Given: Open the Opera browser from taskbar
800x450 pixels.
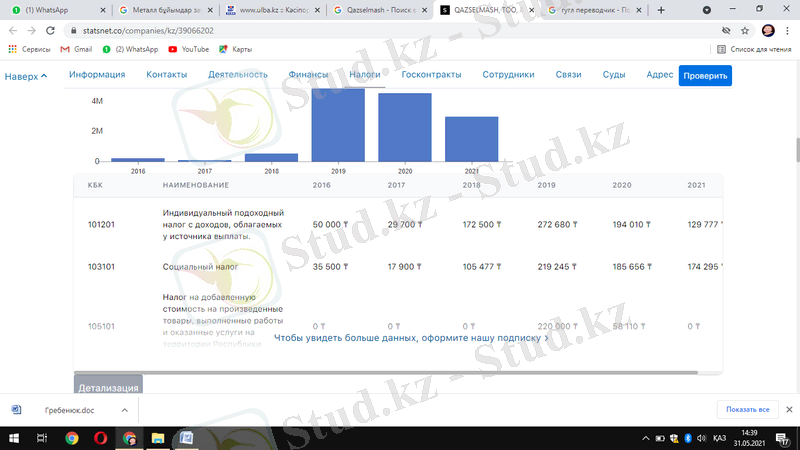Looking at the screenshot, I should (x=101, y=438).
